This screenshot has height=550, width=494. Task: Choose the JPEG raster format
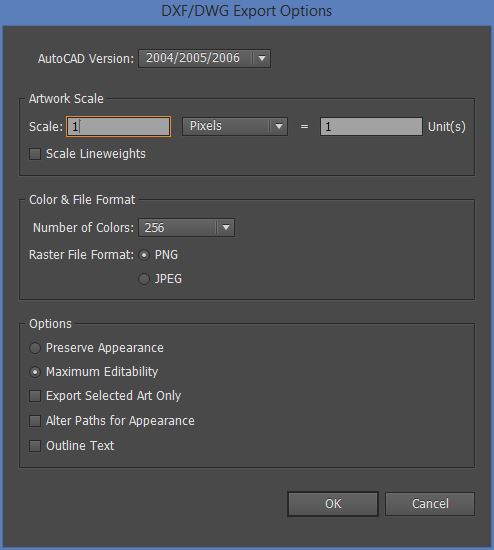144,279
